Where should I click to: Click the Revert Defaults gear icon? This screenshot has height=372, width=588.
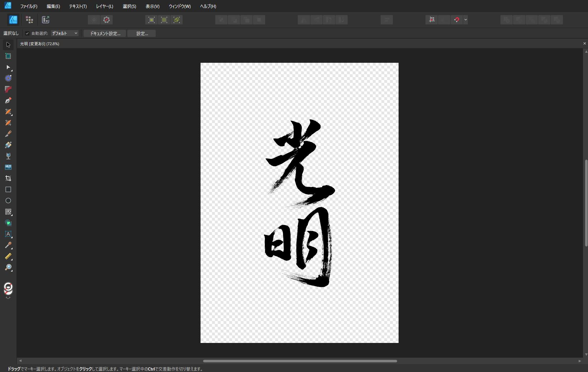107,20
